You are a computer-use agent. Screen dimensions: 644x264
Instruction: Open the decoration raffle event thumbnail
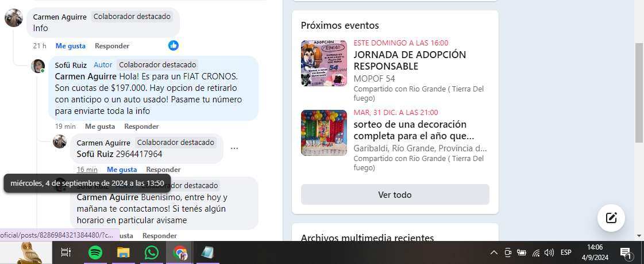tap(324, 133)
